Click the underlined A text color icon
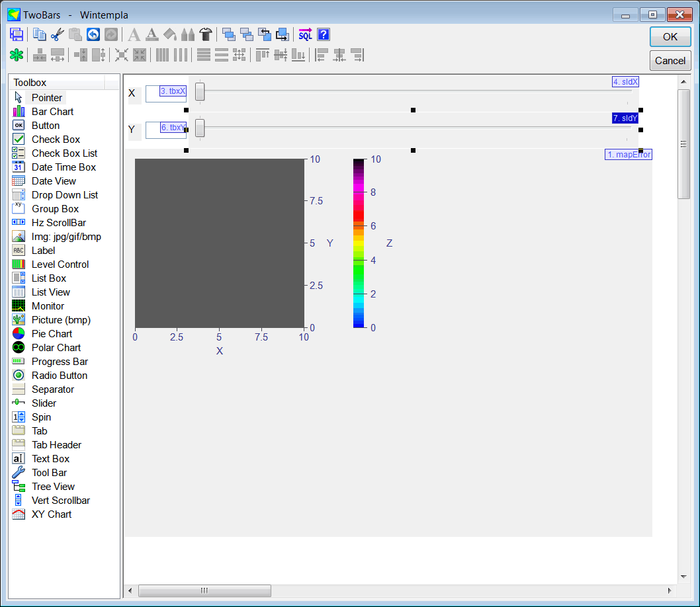Image resolution: width=700 pixels, height=607 pixels. (152, 34)
